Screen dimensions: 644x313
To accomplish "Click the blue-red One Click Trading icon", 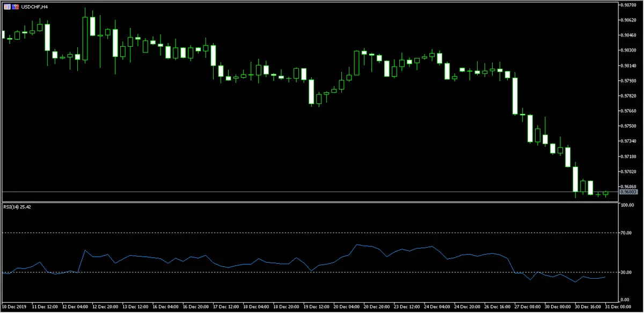I will [14, 6].
